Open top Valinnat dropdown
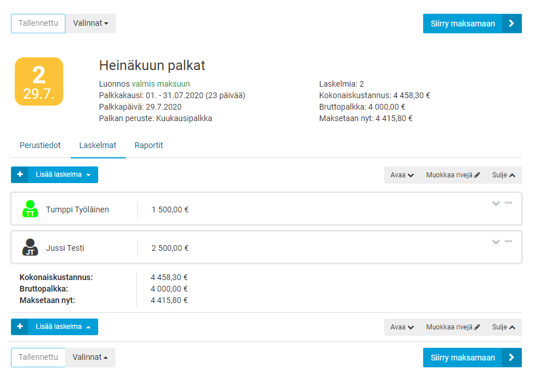This screenshot has width=538, height=392. pyautogui.click(x=91, y=24)
